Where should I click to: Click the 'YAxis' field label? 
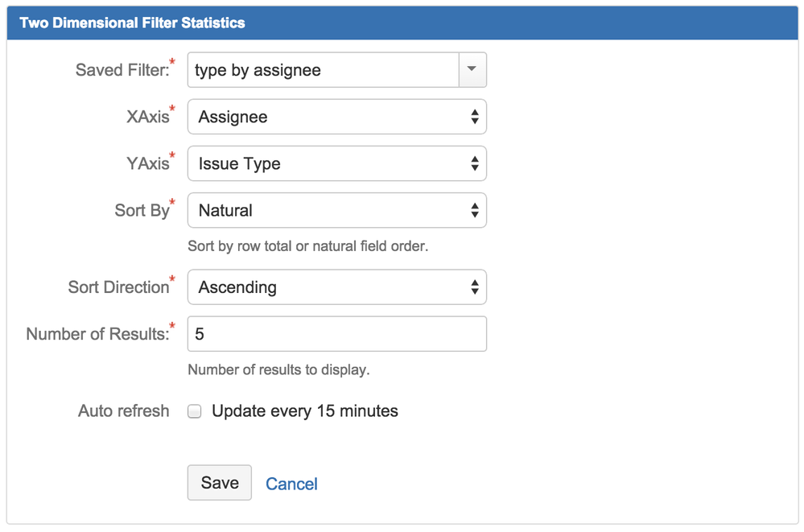[x=147, y=163]
